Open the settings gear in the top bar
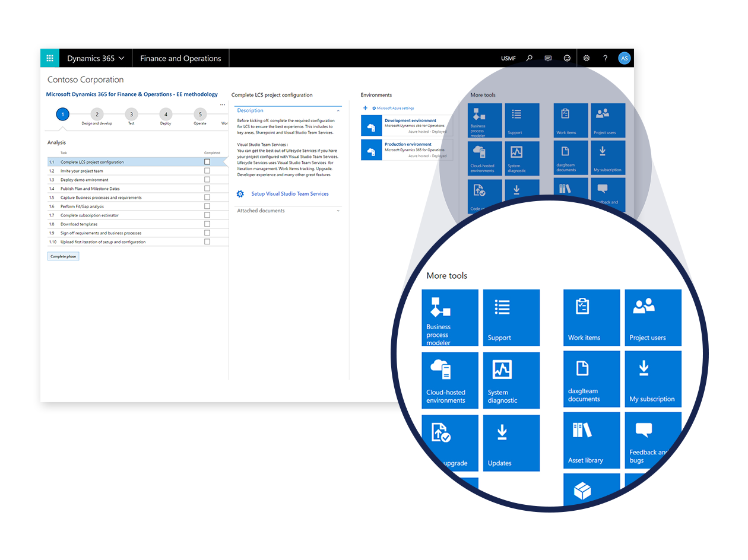 click(587, 58)
